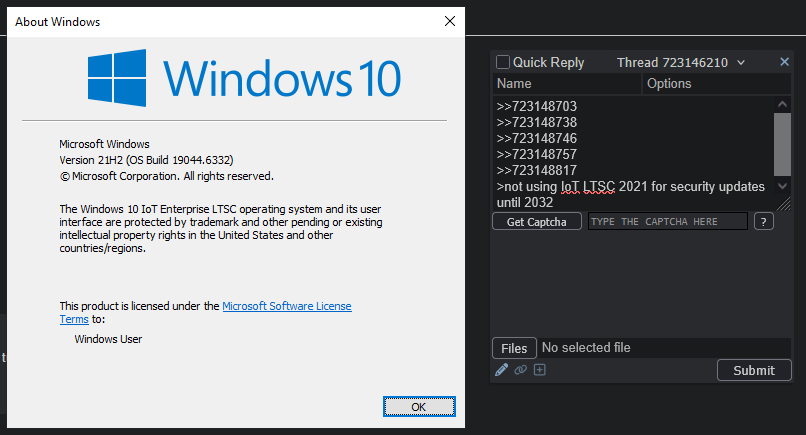Viewport: 806px width, 435px height.
Task: Click the misspelled word IoT in comment
Action: [x=570, y=187]
